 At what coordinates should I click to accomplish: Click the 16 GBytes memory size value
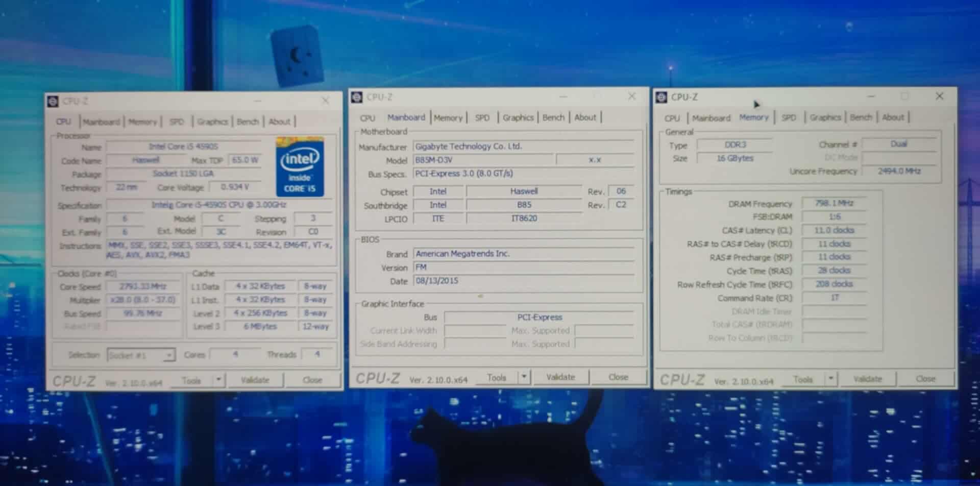click(735, 158)
